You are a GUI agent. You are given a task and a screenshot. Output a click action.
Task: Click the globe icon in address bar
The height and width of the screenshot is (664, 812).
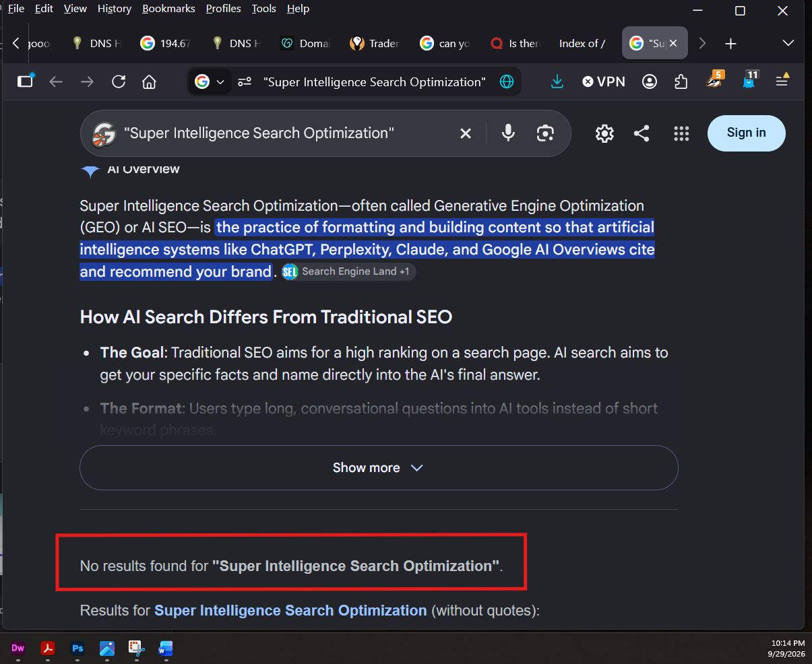pyautogui.click(x=507, y=82)
